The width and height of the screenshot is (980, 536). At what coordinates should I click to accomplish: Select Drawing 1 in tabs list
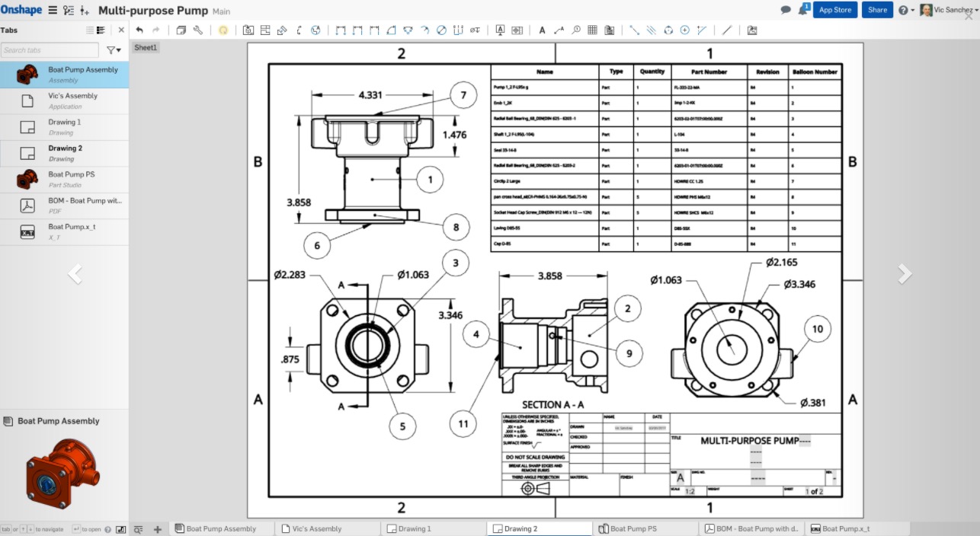[64, 127]
